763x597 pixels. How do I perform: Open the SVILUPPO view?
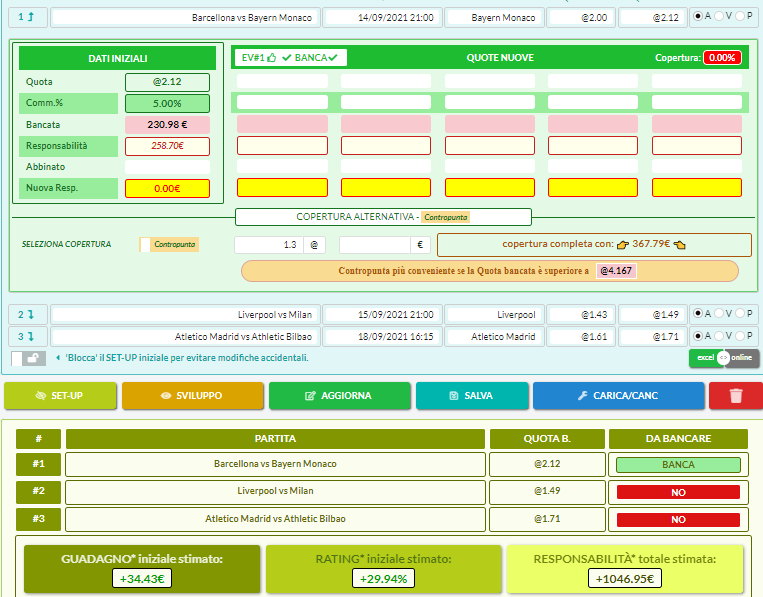click(x=193, y=396)
